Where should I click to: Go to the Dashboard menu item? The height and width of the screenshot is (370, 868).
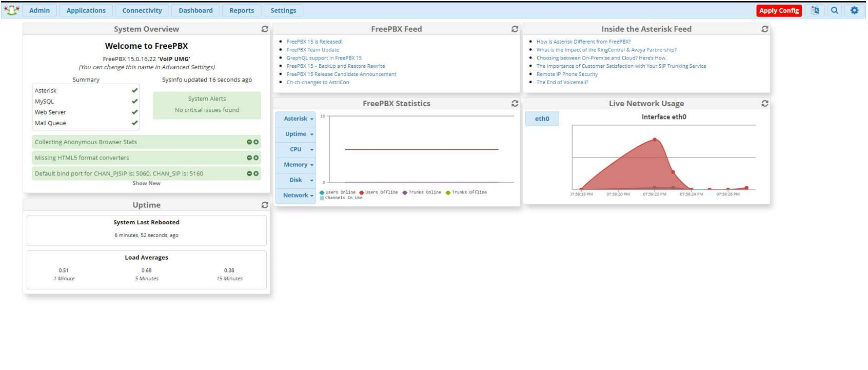pos(195,10)
